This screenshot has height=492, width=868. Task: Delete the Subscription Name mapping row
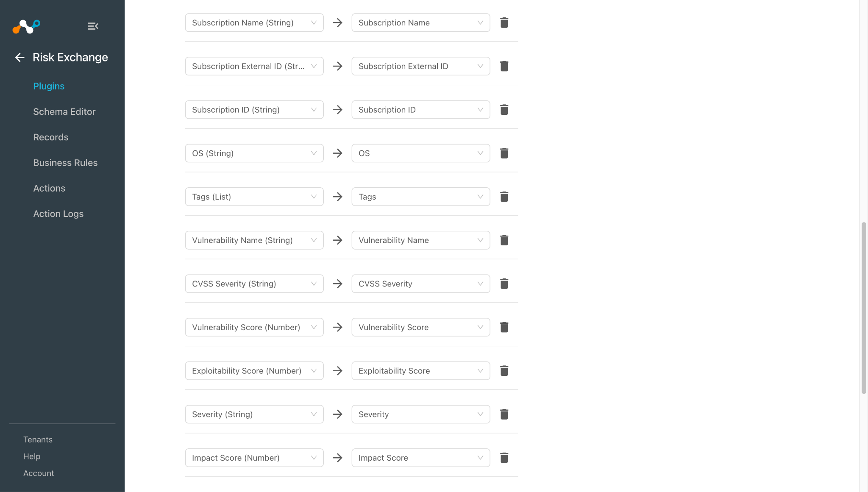[x=504, y=23]
